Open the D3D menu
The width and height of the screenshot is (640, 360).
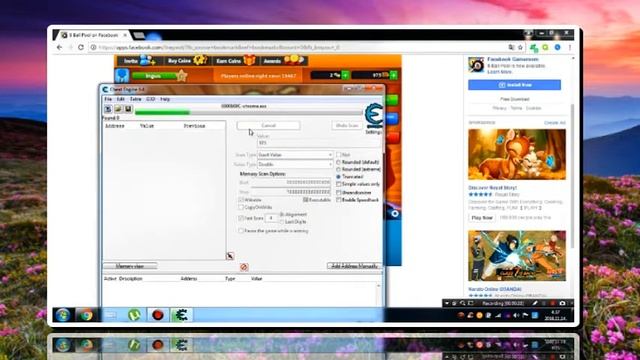tap(151, 99)
